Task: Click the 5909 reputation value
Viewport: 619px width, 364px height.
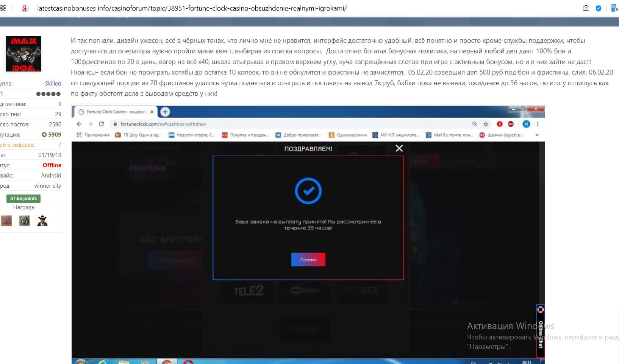Action: (55, 134)
